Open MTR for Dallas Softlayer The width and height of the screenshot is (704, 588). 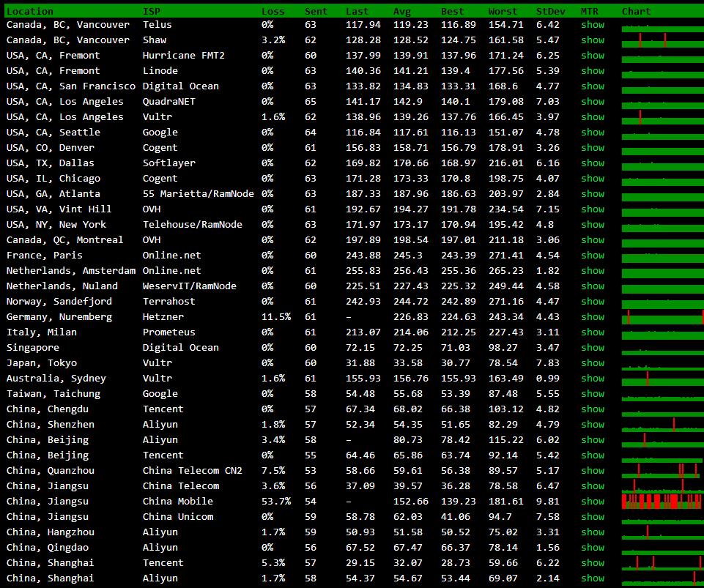click(x=593, y=163)
